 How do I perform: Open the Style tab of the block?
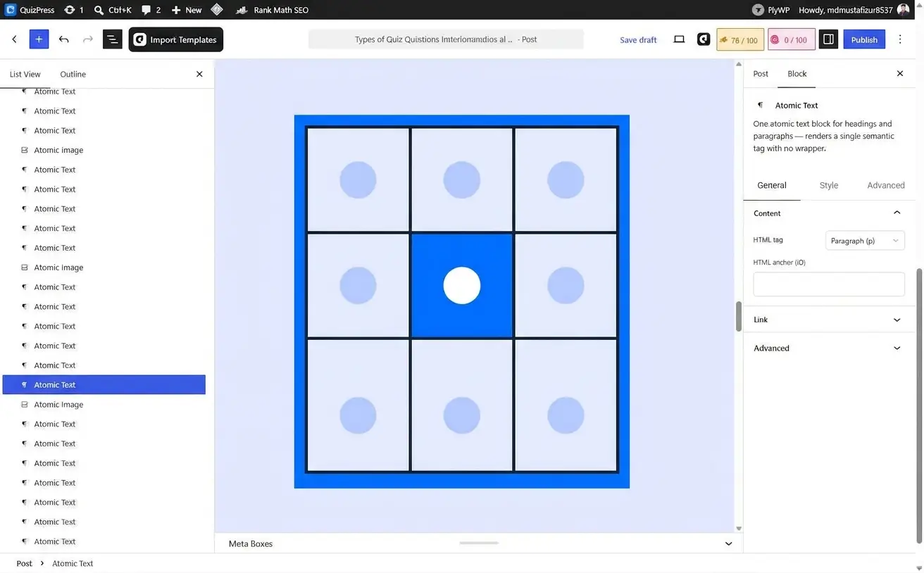click(x=828, y=185)
